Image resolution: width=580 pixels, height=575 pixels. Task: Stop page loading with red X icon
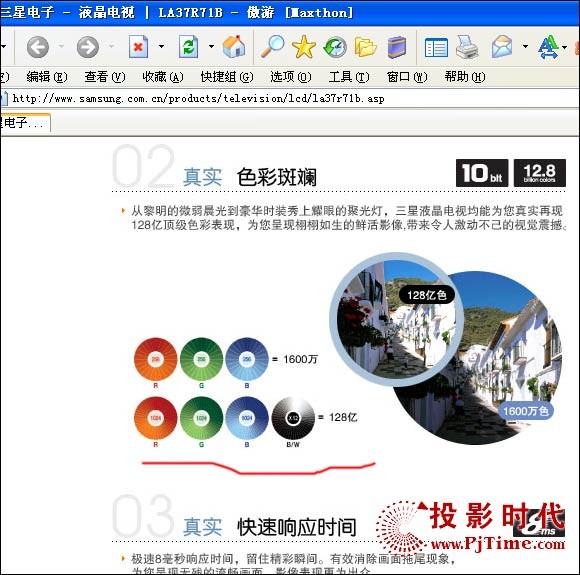[x=138, y=46]
